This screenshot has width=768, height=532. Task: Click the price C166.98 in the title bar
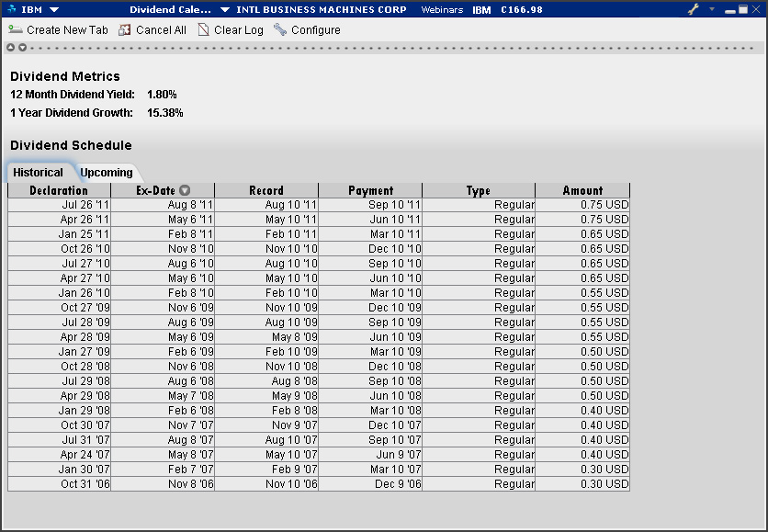pyautogui.click(x=522, y=10)
